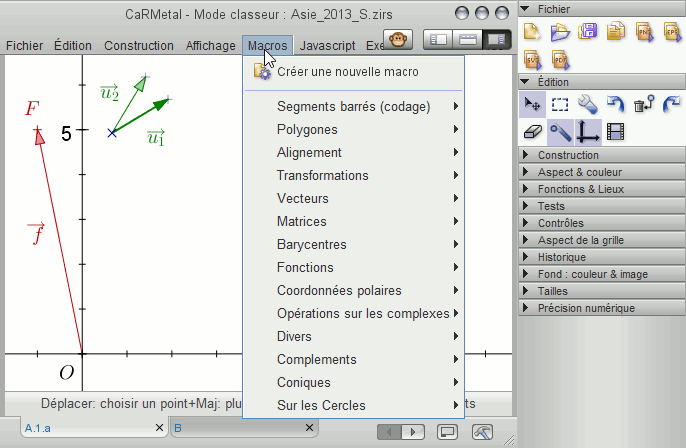
Task: Click the new file icon in Fichier panel
Action: coord(532,32)
